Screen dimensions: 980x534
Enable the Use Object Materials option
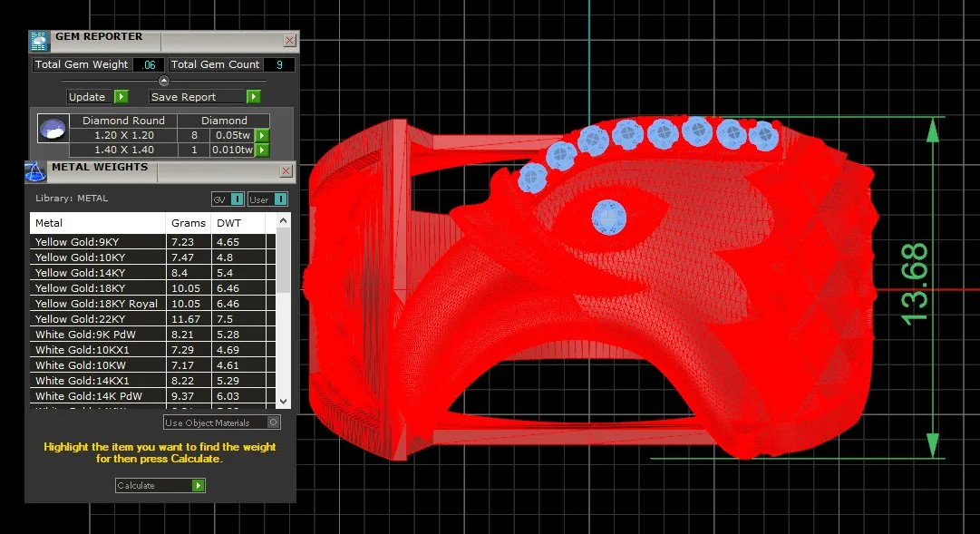[x=222, y=422]
